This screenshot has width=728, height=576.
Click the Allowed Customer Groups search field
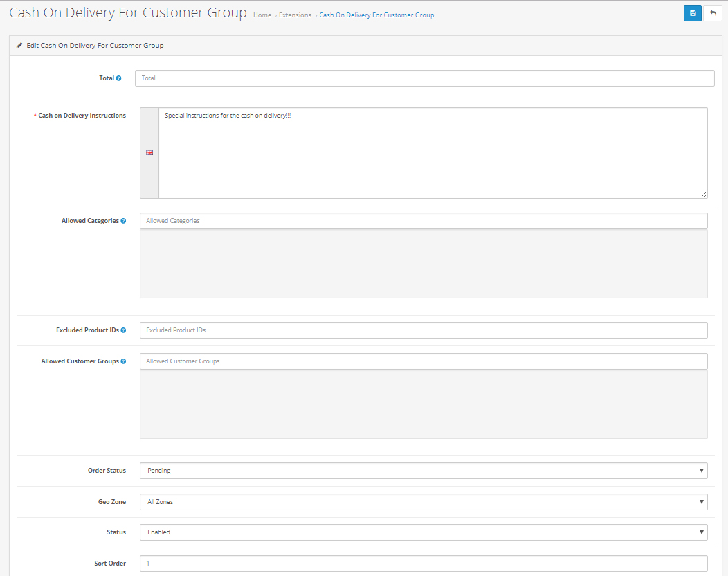pyautogui.click(x=424, y=361)
